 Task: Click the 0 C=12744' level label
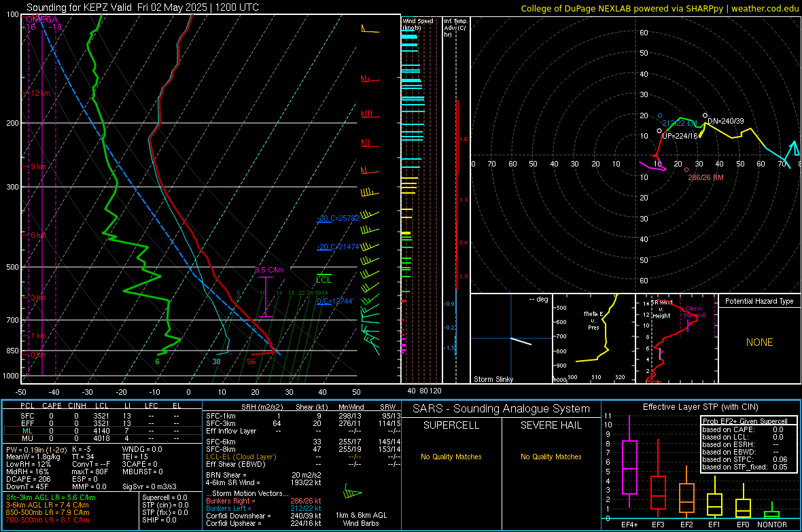(335, 301)
